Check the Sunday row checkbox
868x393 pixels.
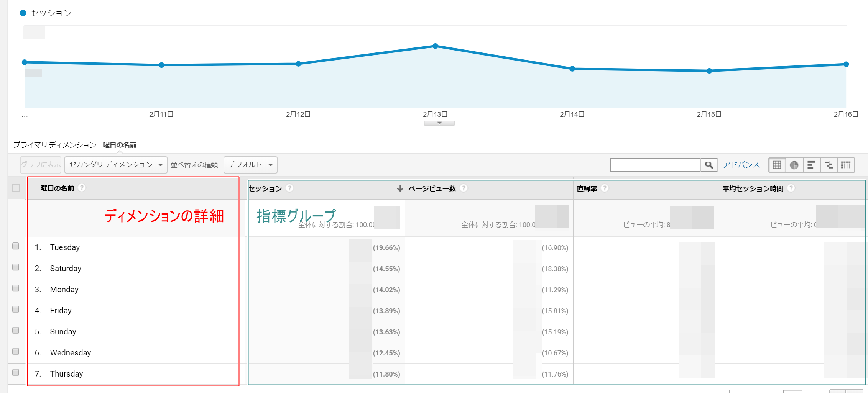click(16, 330)
